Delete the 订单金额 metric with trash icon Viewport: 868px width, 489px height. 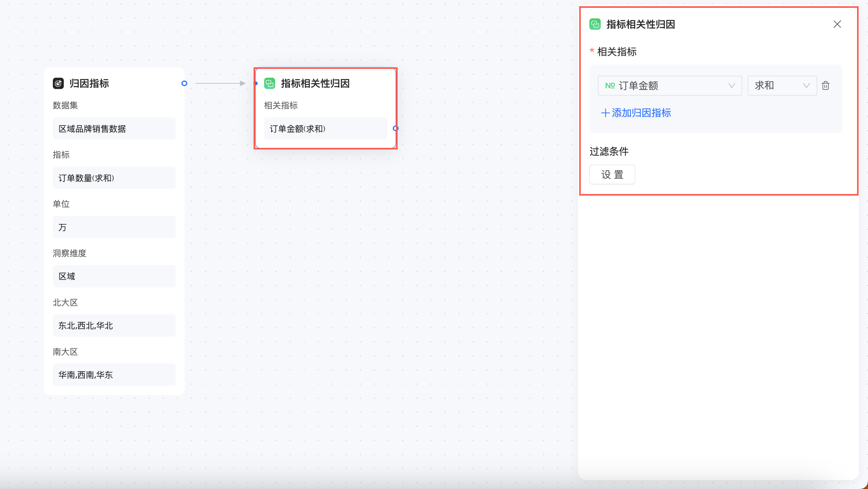(826, 86)
